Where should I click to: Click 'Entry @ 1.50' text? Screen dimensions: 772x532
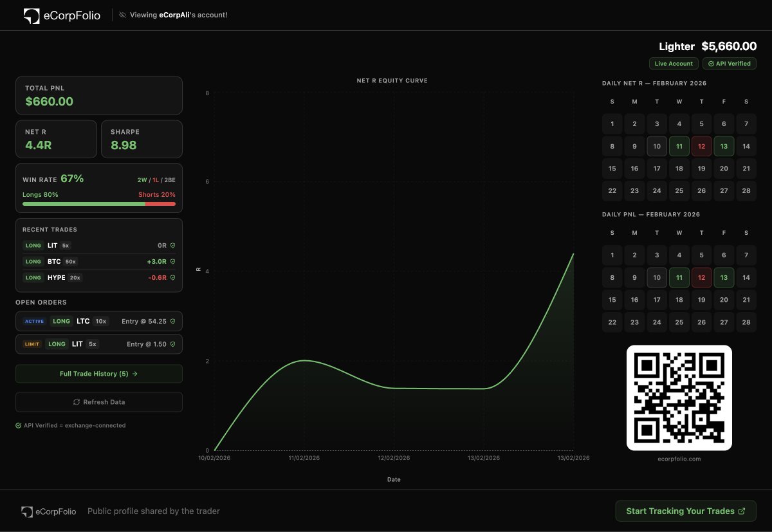(x=147, y=344)
